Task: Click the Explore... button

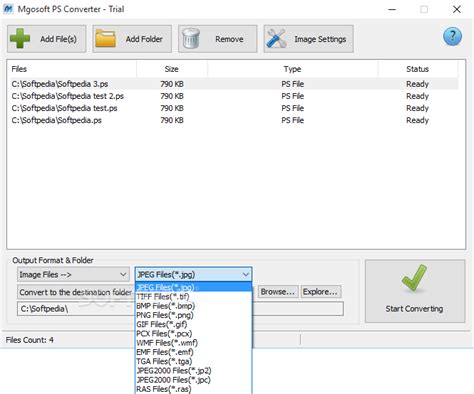Action: (321, 292)
